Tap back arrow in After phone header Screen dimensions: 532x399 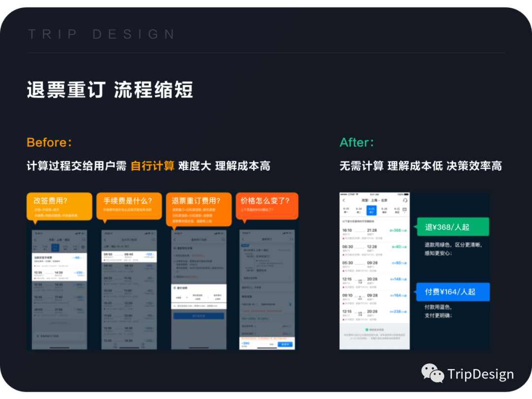pyautogui.click(x=344, y=200)
